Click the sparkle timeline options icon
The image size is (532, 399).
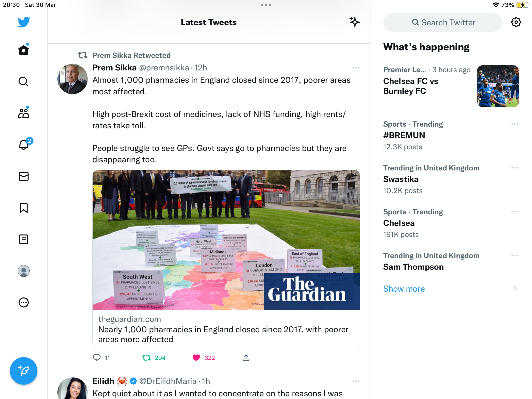click(x=354, y=22)
